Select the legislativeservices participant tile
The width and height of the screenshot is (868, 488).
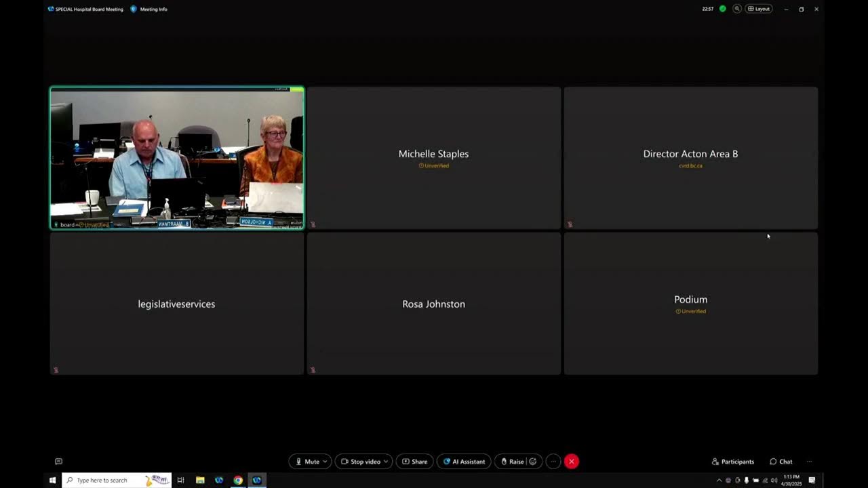(x=177, y=304)
